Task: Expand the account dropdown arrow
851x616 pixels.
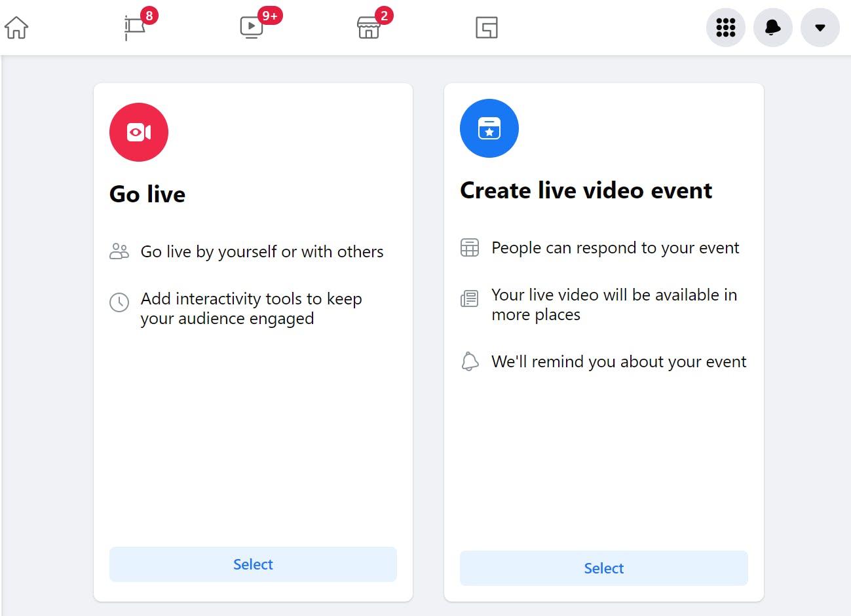Action: (820, 27)
